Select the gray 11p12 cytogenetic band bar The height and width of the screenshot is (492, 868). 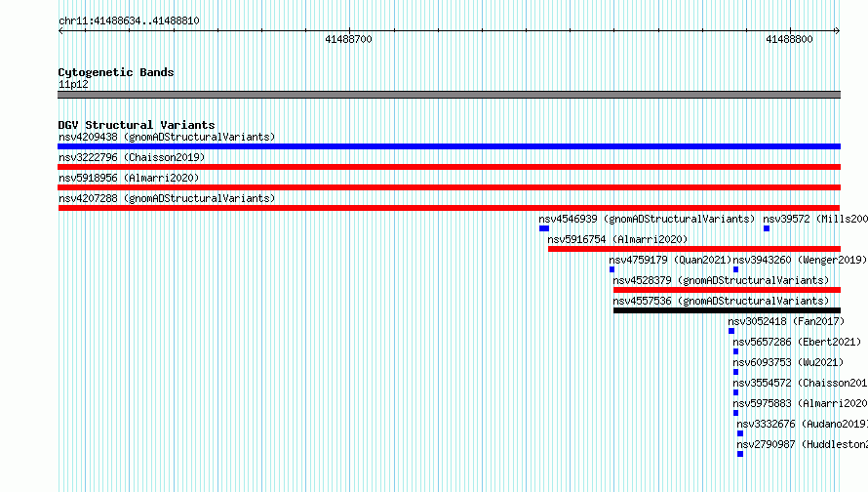[449, 95]
